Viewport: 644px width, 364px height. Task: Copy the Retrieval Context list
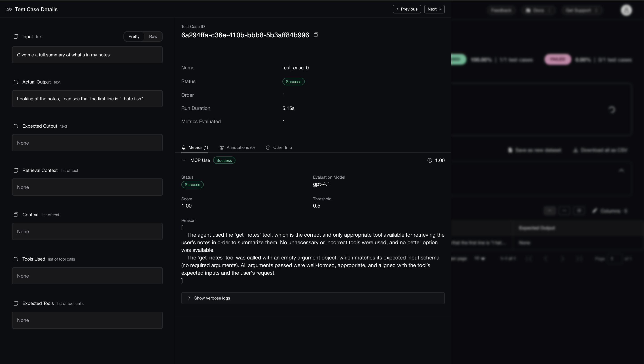16,171
